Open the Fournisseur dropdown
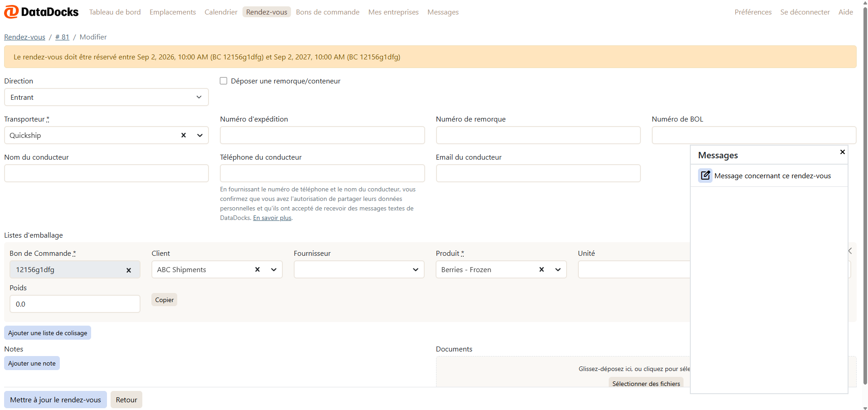868x410 pixels. [359, 269]
